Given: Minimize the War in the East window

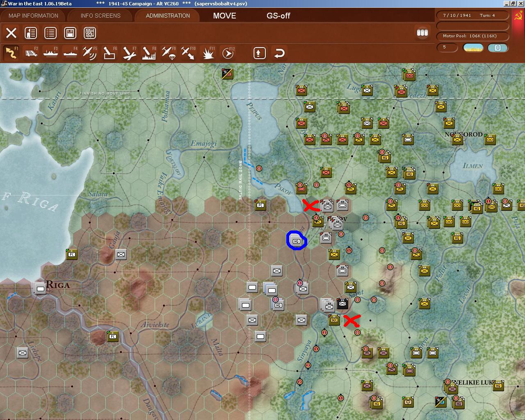Looking at the screenshot, I should pos(506,4).
